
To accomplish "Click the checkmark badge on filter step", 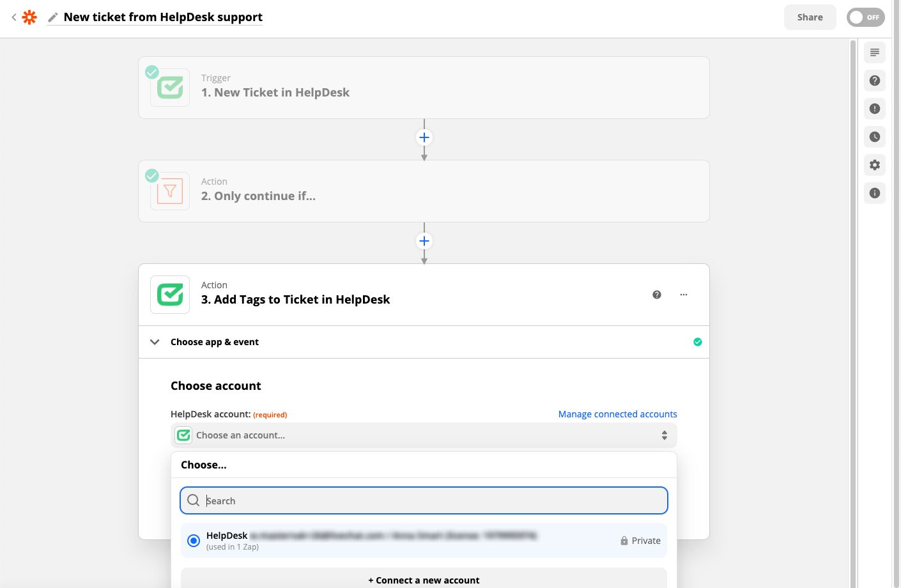I will point(152,176).
